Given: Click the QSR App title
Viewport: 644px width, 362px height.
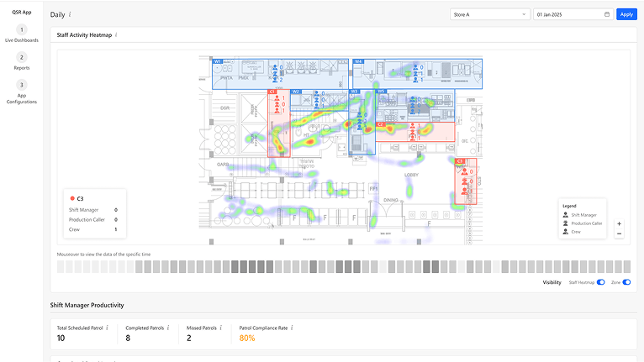Looking at the screenshot, I should point(22,12).
